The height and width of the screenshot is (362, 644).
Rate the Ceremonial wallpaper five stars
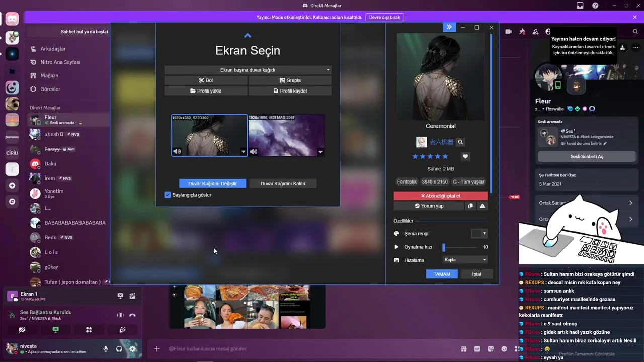pos(445,157)
